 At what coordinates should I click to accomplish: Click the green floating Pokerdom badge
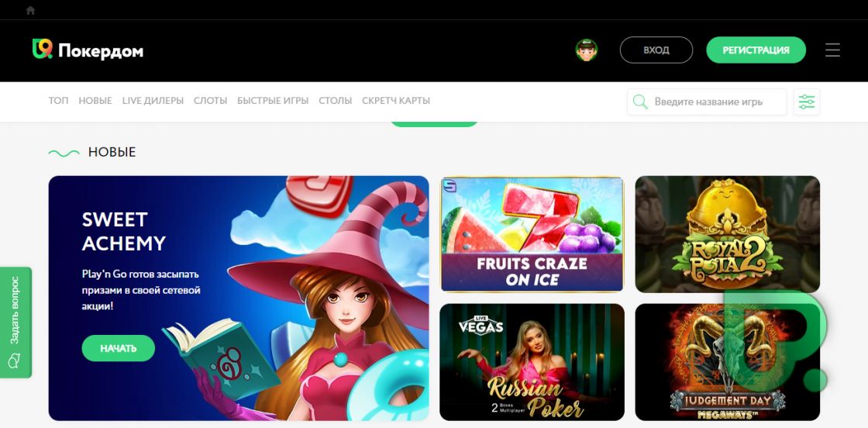(x=777, y=339)
